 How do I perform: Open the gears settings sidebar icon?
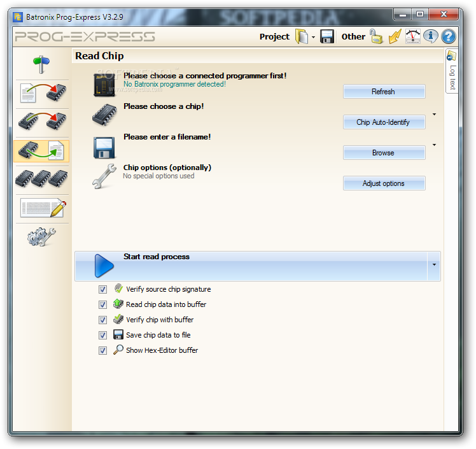[41, 237]
